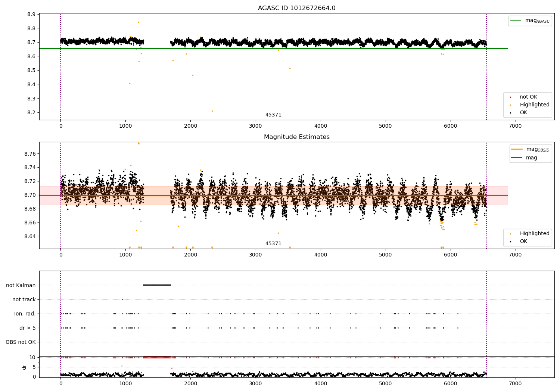Viewport: 560px width, 392px height.
Task: Click 'OK' in the Magnitude Estimates legend
Action: point(523,242)
